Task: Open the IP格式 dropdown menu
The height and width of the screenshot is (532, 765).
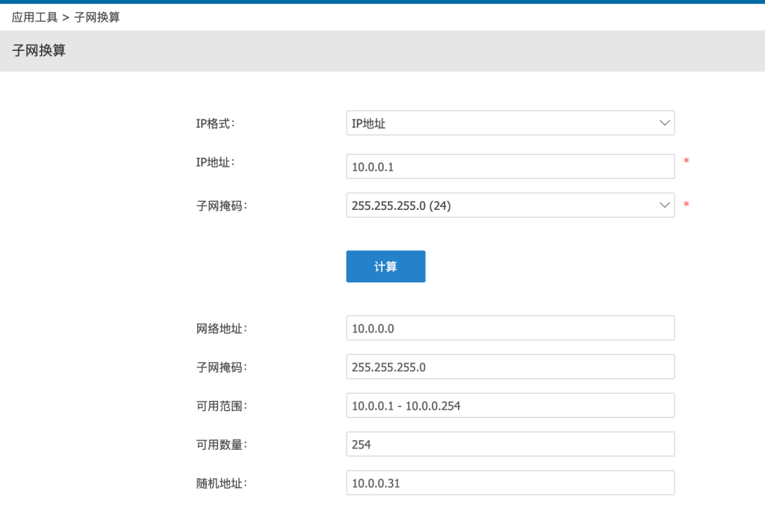Action: [510, 123]
